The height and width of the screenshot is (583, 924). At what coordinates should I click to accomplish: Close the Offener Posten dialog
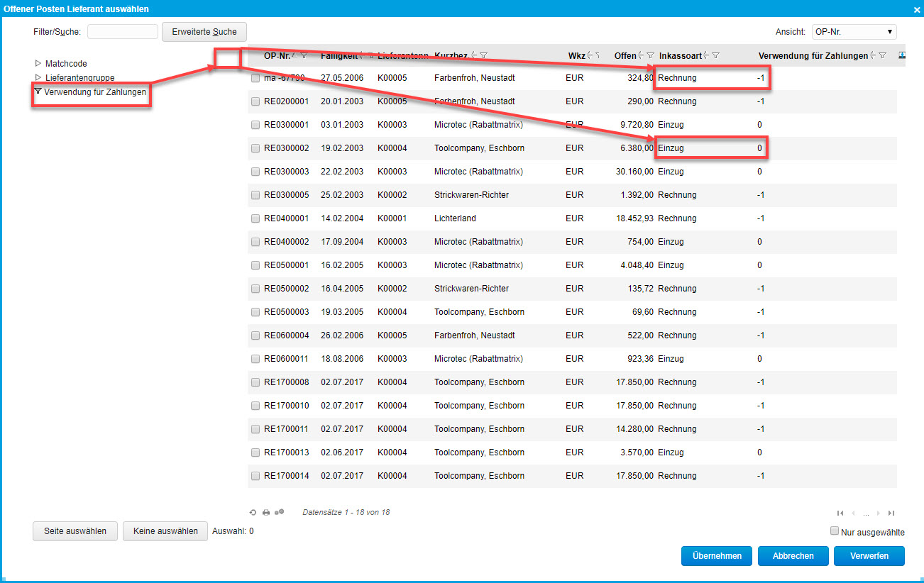coord(916,9)
